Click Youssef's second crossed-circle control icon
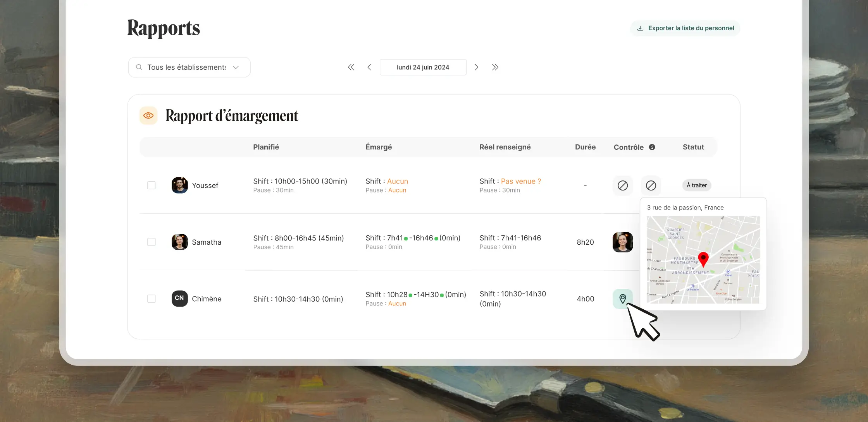The image size is (868, 422). pos(651,185)
